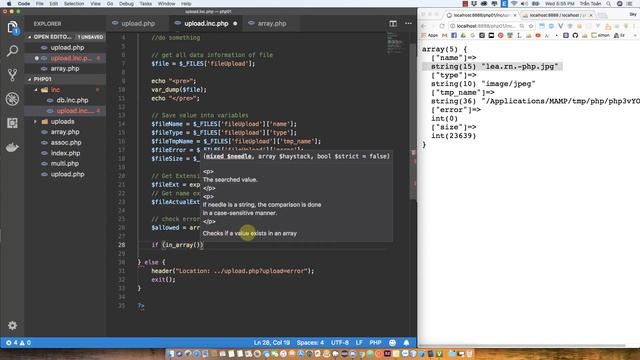Change indentation via Spaces: 4
The height and width of the screenshot is (360, 640).
pos(310,342)
